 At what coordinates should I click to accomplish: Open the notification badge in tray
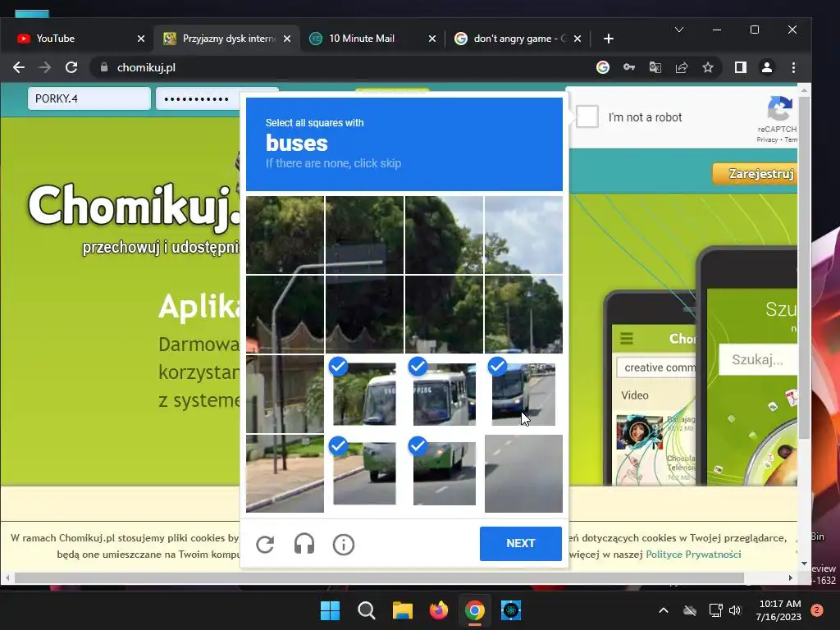click(817, 610)
